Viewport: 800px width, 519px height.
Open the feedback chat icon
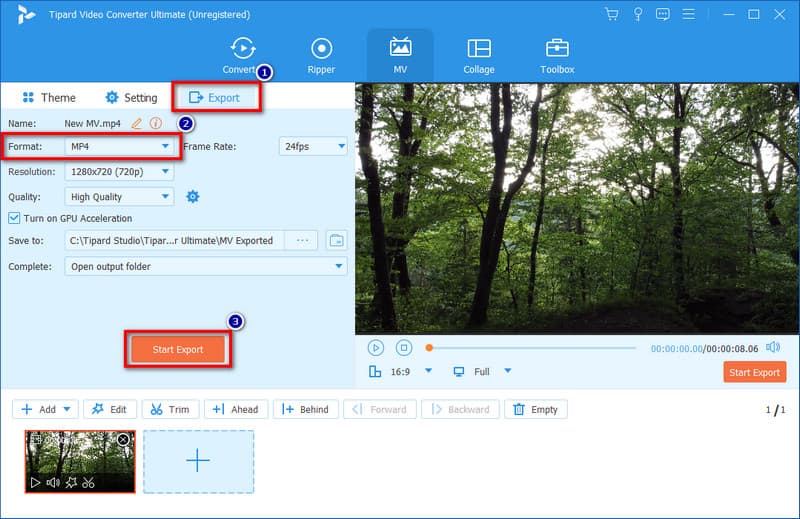[663, 14]
